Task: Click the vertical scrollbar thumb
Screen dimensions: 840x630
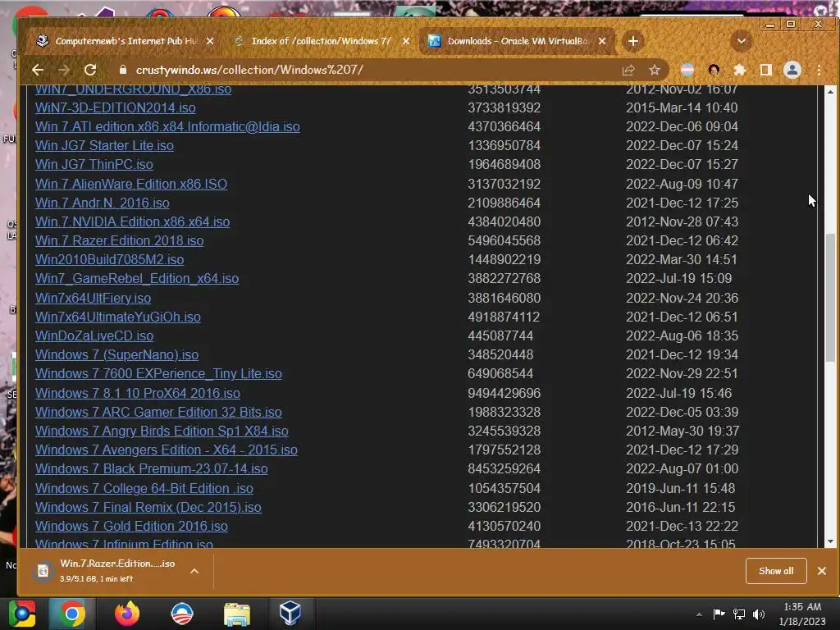Action: tap(830, 297)
